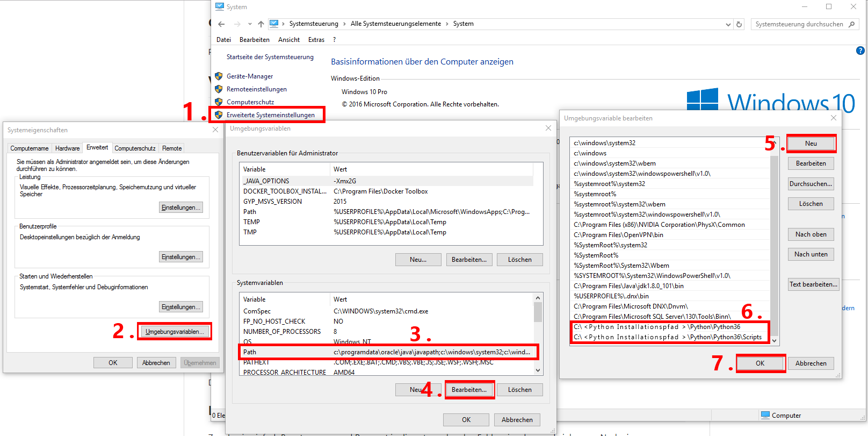
Task: Click Einstellungen under Starten und Wiederherstellen
Action: 181,307
